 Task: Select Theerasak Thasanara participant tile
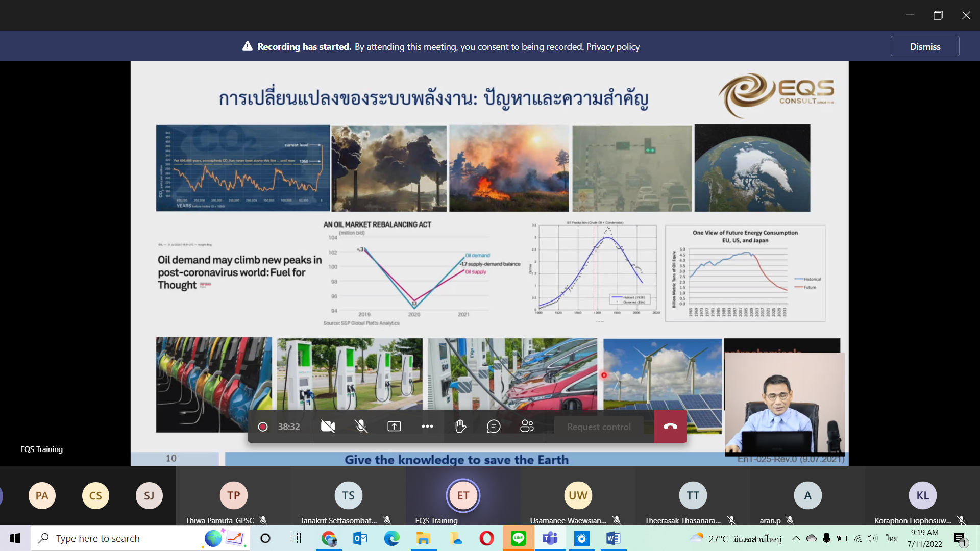(x=693, y=496)
